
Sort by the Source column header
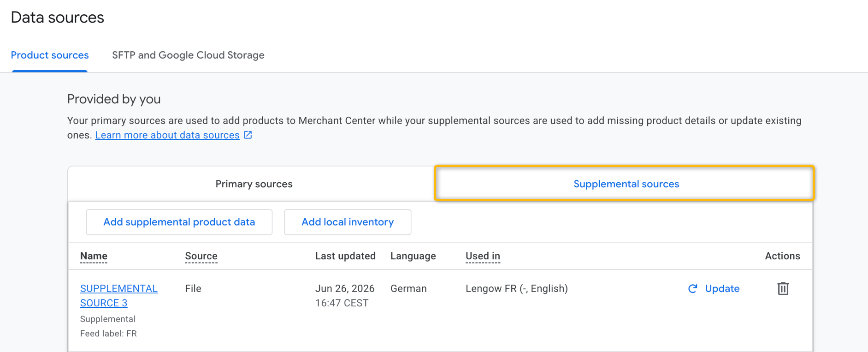tap(201, 256)
